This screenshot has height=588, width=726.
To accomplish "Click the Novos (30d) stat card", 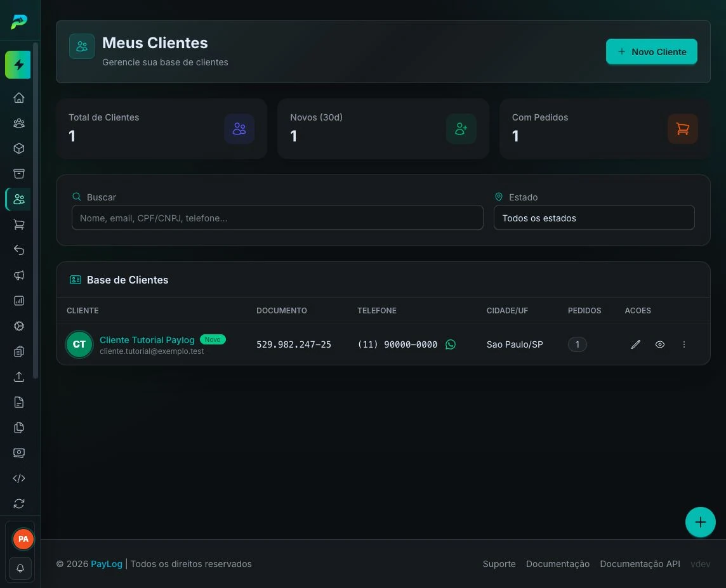I will click(x=383, y=129).
